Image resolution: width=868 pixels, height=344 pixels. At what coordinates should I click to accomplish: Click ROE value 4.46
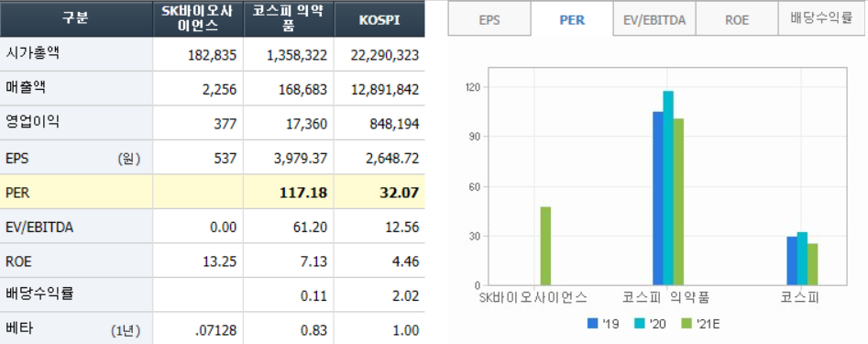[x=406, y=262]
